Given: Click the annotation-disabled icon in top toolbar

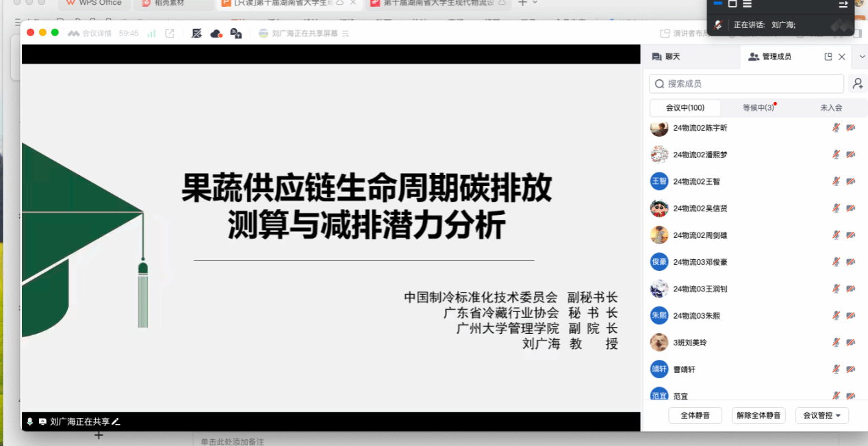Looking at the screenshot, I should (x=196, y=33).
